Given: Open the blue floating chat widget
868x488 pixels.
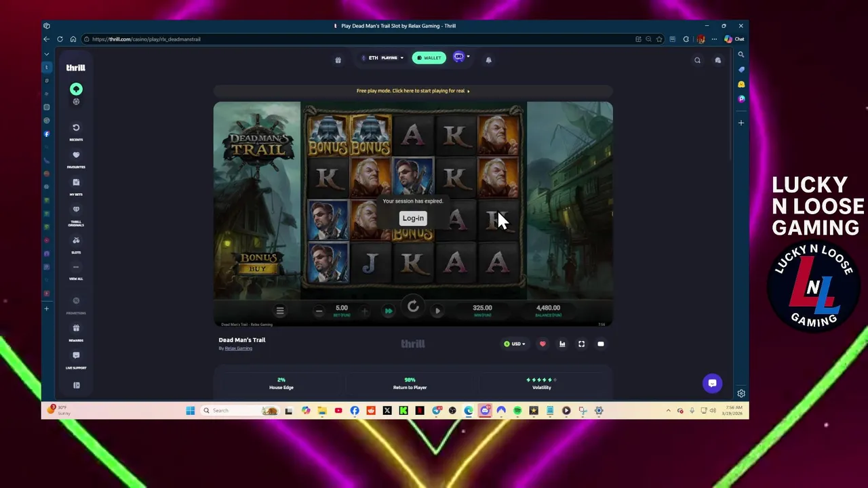Looking at the screenshot, I should coord(712,383).
